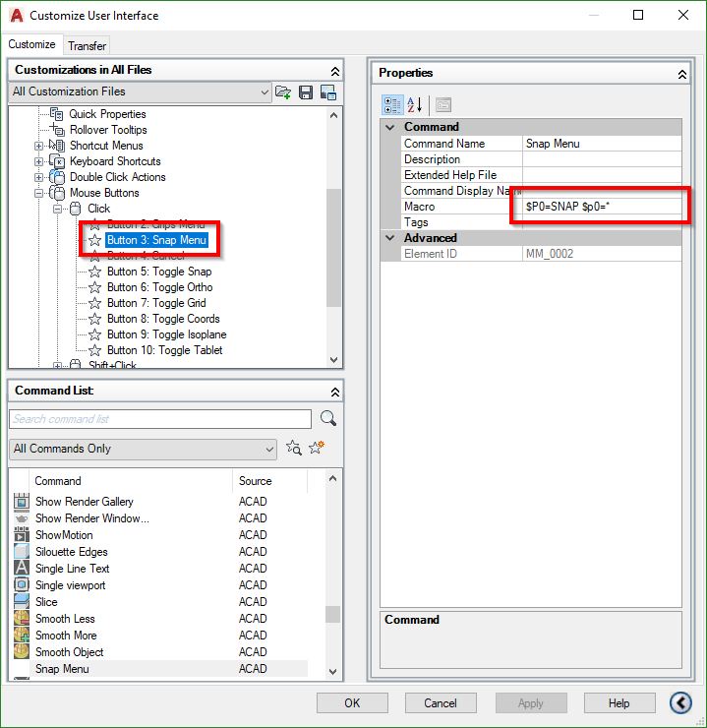Click the Show Render Gallery icon
This screenshot has width=707, height=728.
coord(22,502)
